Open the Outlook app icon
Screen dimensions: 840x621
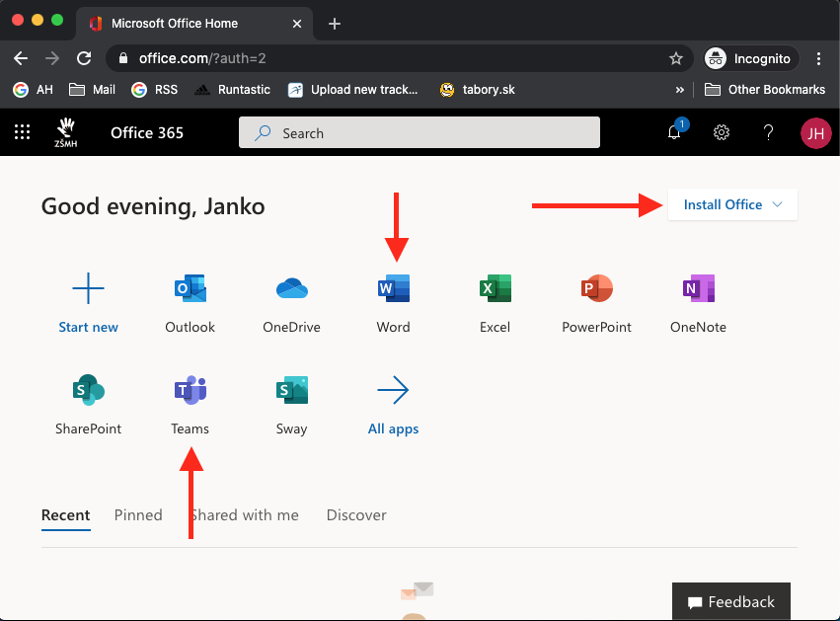[190, 289]
